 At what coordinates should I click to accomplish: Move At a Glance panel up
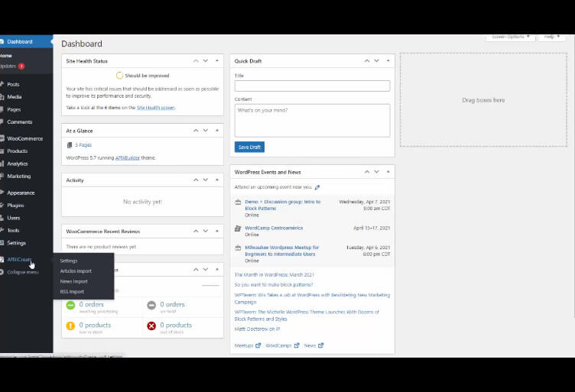coord(196,131)
